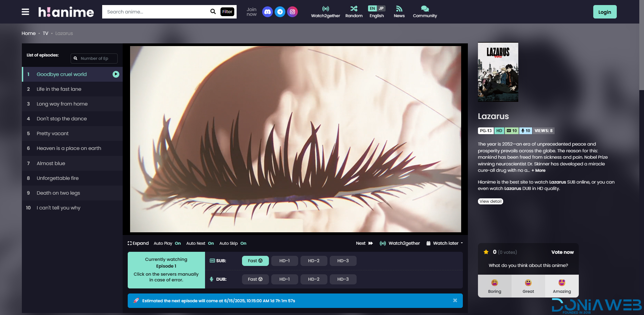Open episode 4 Don't stop the dance

click(72, 119)
